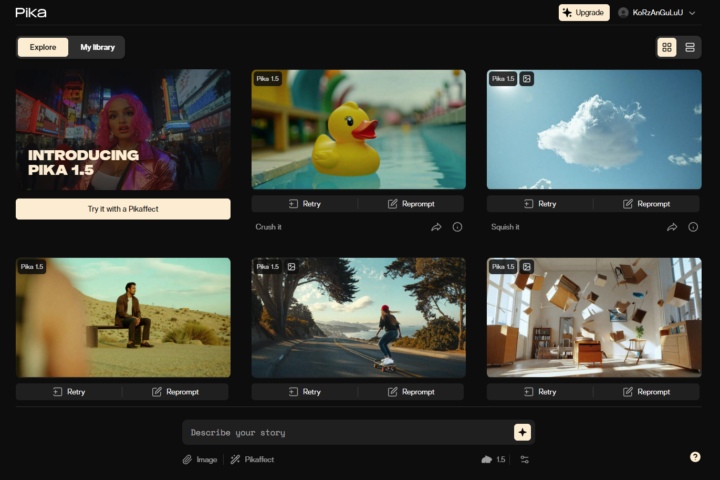Click Reprompt under the floating furniture video
This screenshot has width=720, height=480.
[647, 392]
